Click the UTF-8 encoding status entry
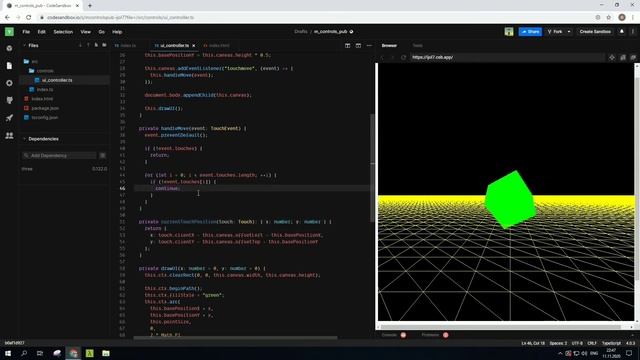Screen dimensions: 640x360 tap(577, 343)
